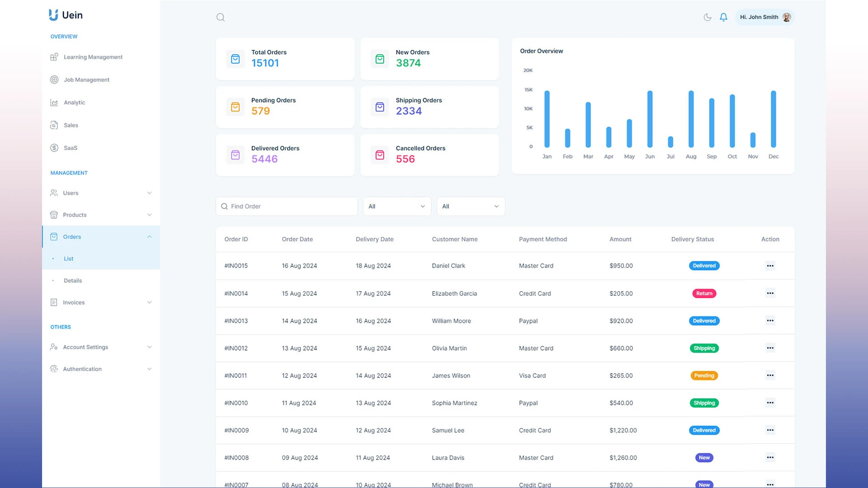Expand the Products submenu chevron
868x488 pixels.
tap(149, 215)
